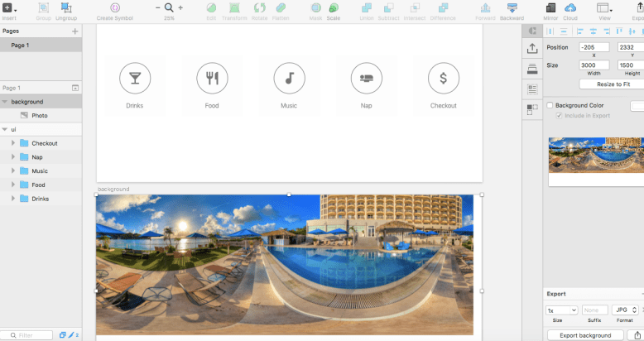Screen dimensions: 644x341
Task: Collapse the background artboard group
Action: click(x=4, y=102)
